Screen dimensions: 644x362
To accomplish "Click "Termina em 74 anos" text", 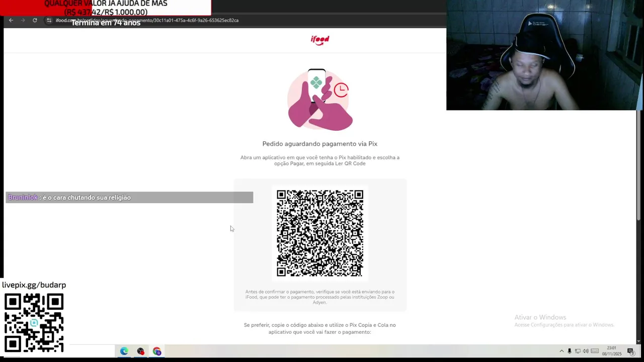I will point(106,23).
